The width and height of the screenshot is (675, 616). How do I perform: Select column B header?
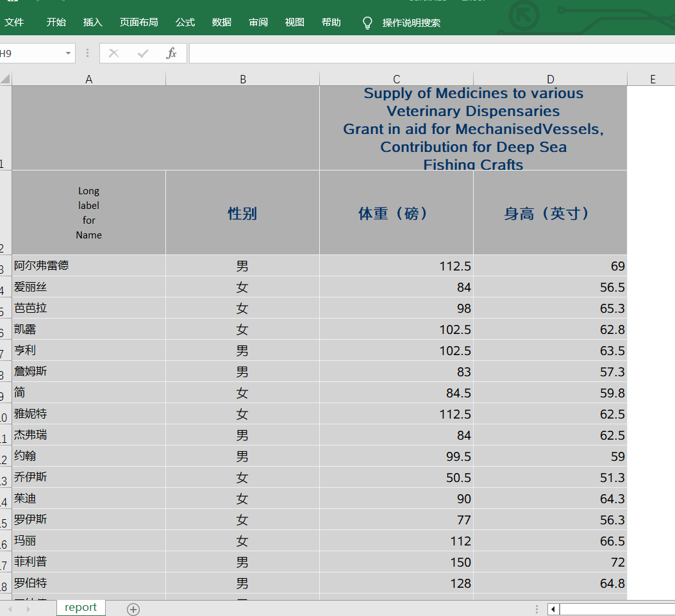[x=242, y=79]
